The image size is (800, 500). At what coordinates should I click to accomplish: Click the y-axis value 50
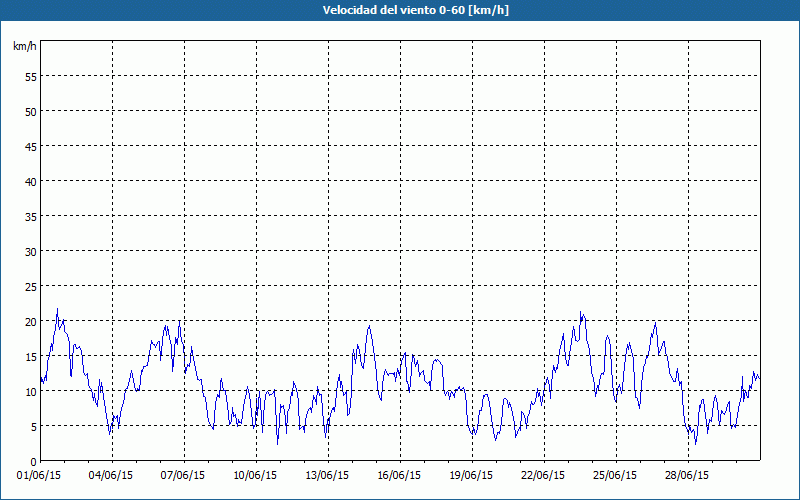point(31,112)
